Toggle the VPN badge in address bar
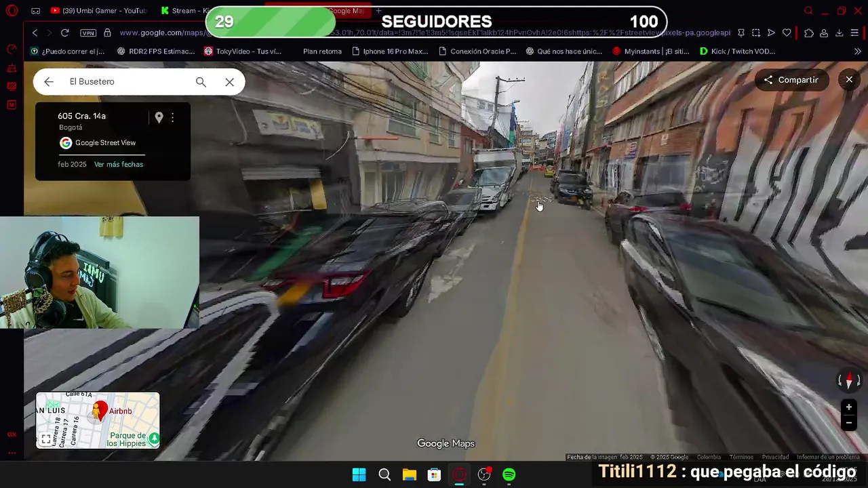 tap(88, 33)
